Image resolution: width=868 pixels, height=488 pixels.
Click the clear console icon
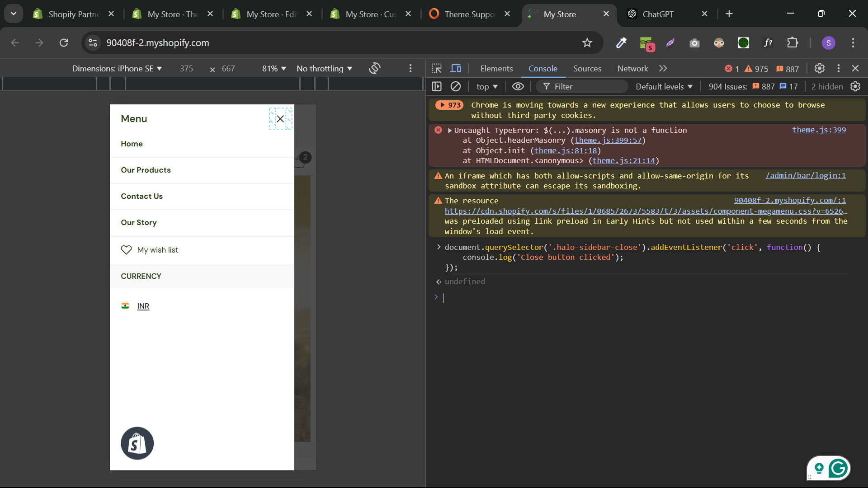[456, 86]
